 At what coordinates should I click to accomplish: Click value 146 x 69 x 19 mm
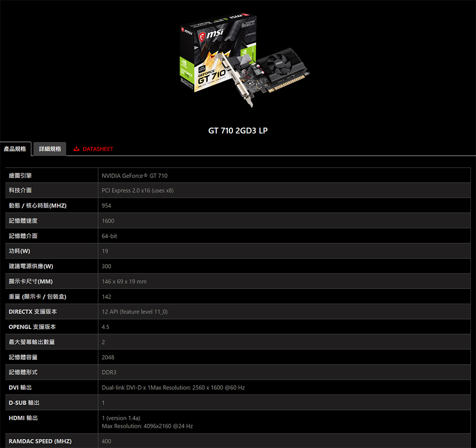(124, 281)
